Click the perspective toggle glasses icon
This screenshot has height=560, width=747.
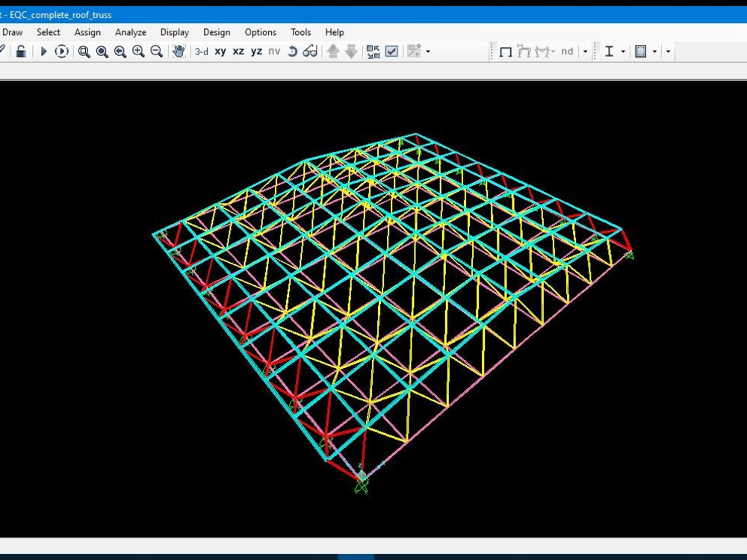click(310, 52)
